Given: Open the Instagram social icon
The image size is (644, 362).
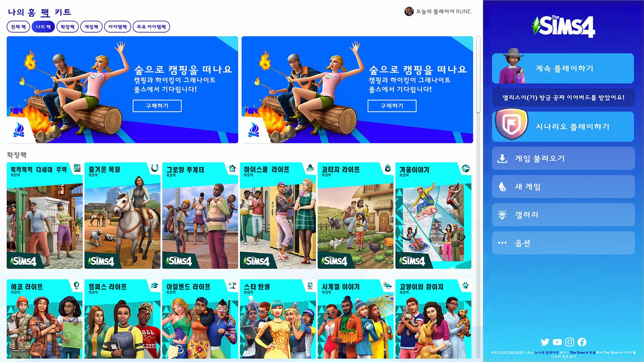Looking at the screenshot, I should coord(570,342).
